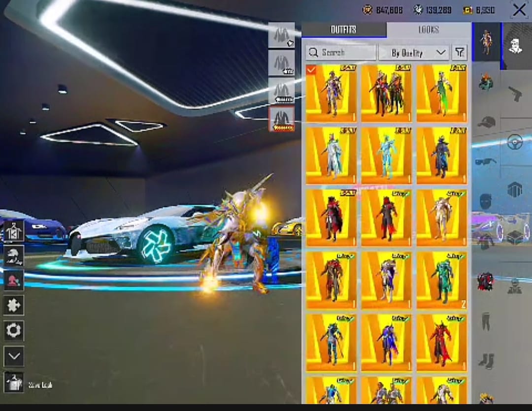Select the teal green outfit with count 2
This screenshot has height=411, width=532.
click(x=442, y=281)
